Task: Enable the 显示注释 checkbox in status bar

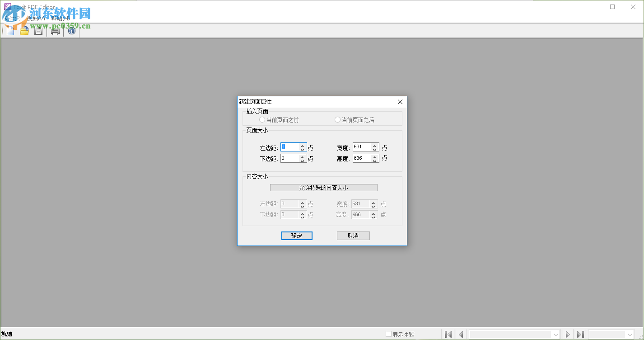Action: (388, 334)
